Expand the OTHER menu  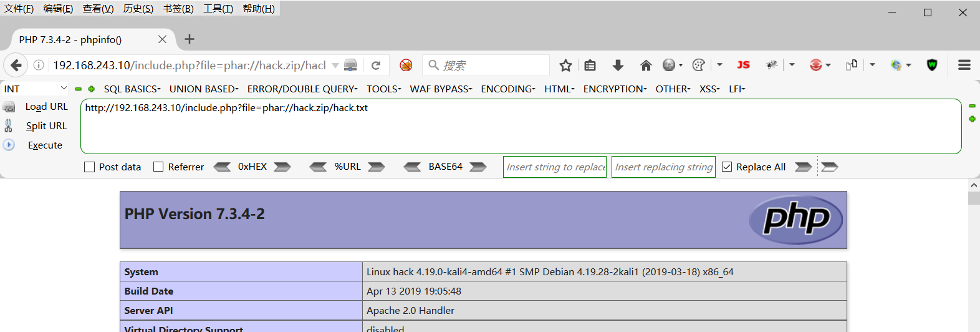pyautogui.click(x=673, y=89)
